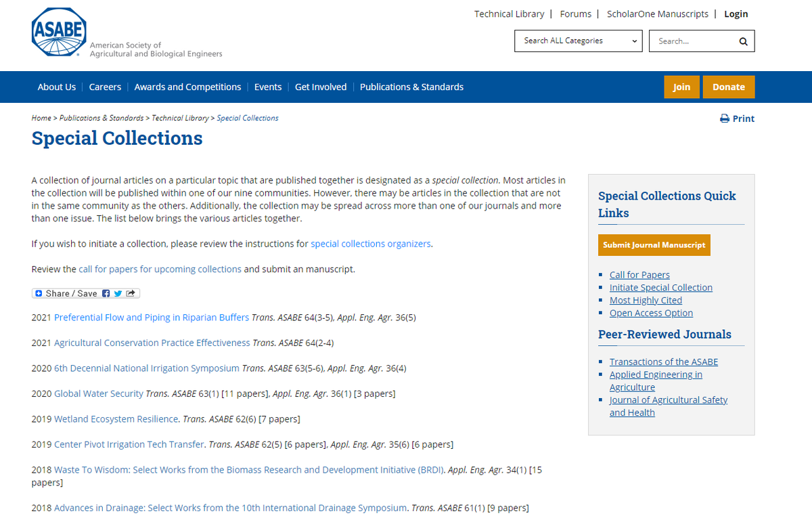Click Special Collections breadcrumb
This screenshot has height=520, width=812.
(248, 118)
